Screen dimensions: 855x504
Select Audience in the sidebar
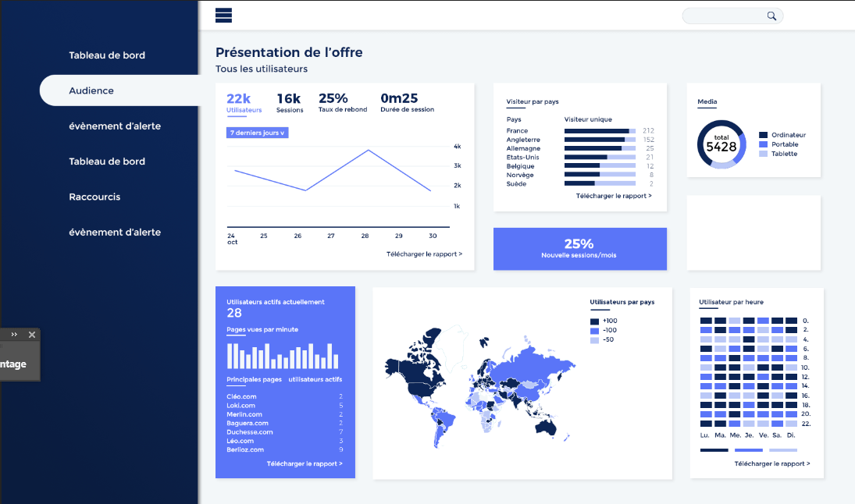[x=91, y=91]
